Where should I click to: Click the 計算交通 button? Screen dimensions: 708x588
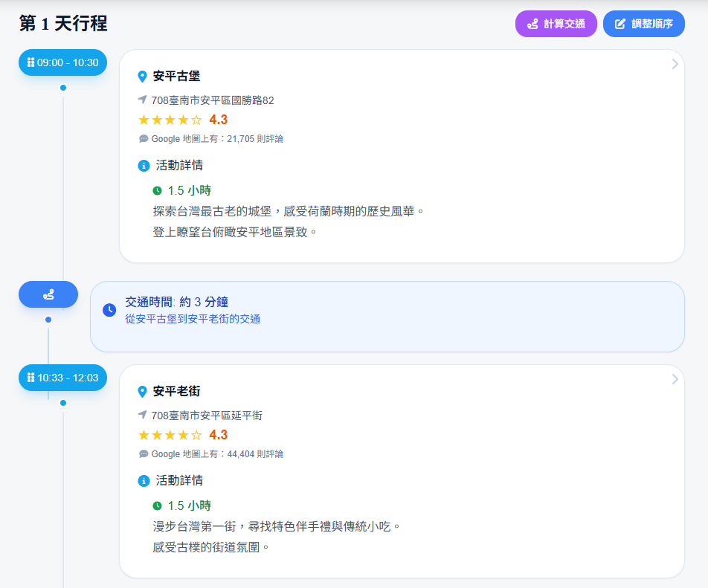[x=556, y=24]
